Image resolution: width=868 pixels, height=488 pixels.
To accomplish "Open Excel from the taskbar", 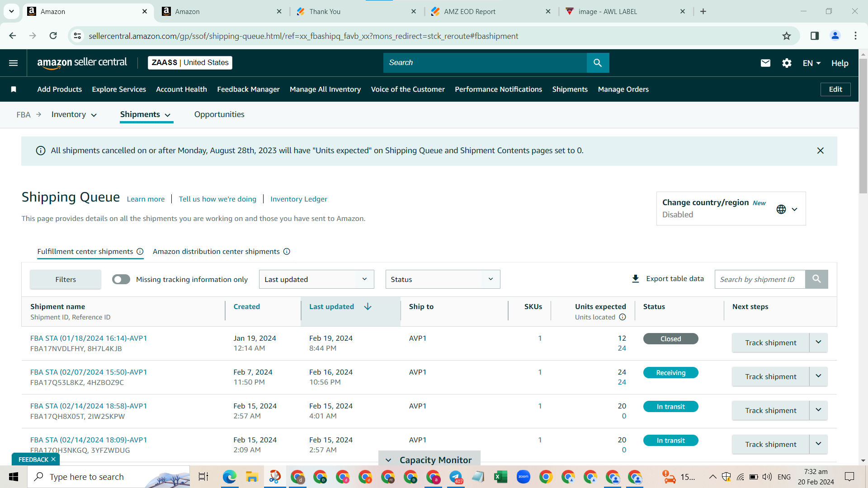I will [500, 477].
